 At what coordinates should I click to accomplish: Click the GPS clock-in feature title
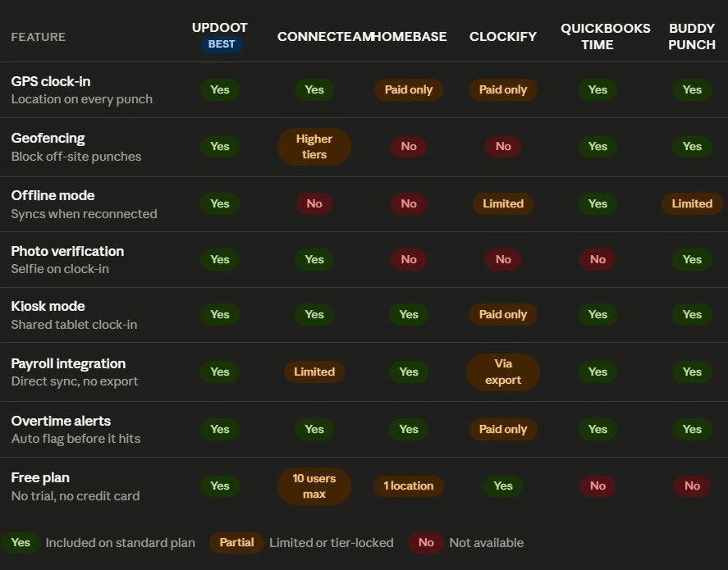(x=51, y=82)
